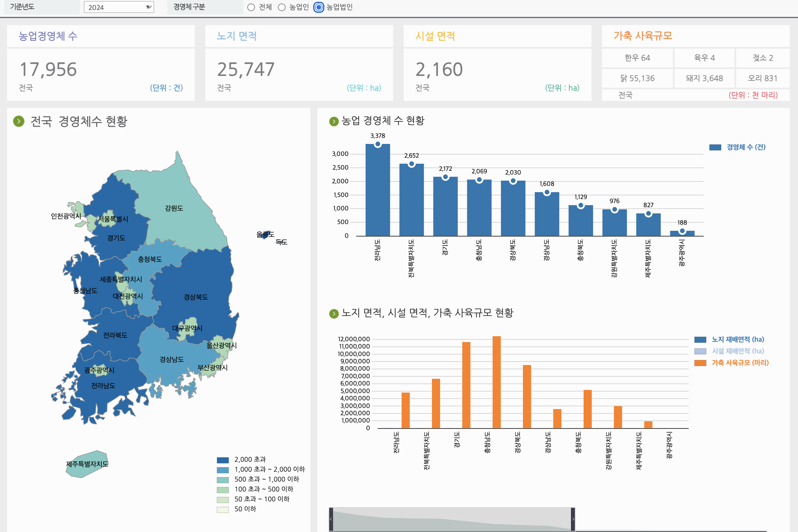This screenshot has width=798, height=532.
Task: Select the 농업법인 radio button
Action: pos(318,7)
